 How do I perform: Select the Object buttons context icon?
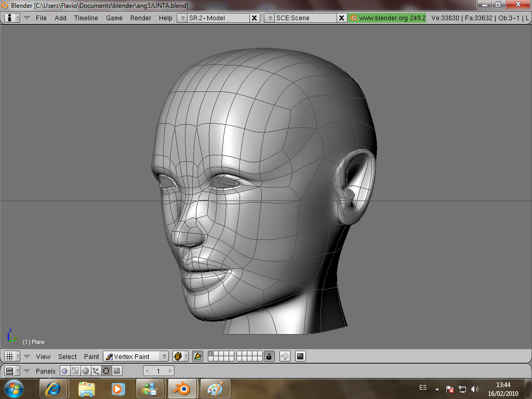pos(96,371)
